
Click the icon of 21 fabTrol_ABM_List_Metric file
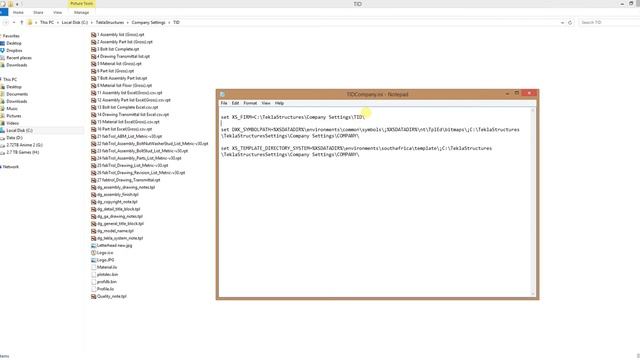(x=93, y=136)
